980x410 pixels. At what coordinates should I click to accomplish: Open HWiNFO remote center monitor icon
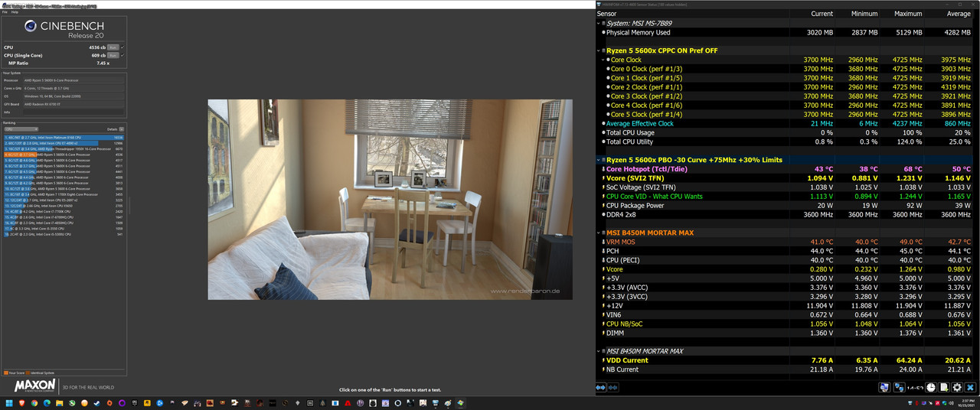pyautogui.click(x=884, y=388)
